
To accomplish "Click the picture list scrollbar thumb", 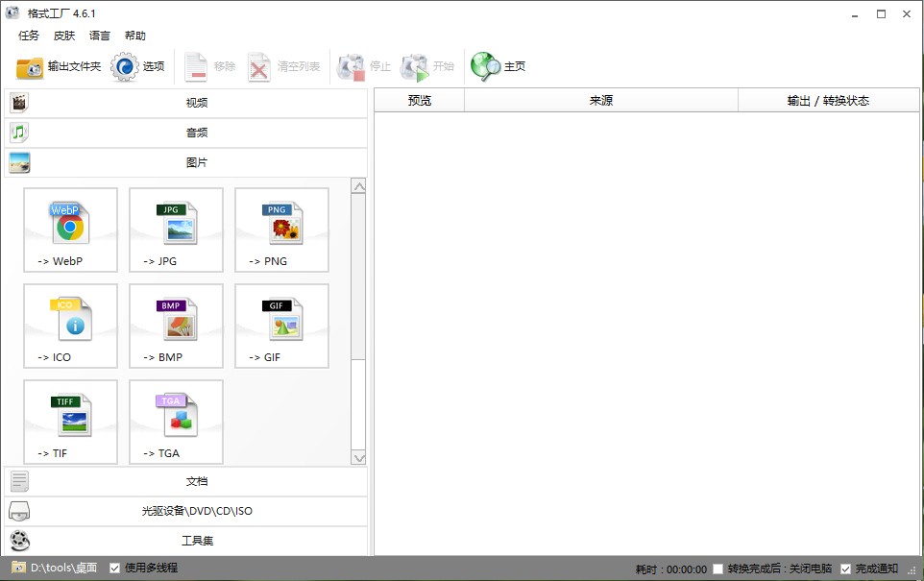I will coord(358,277).
